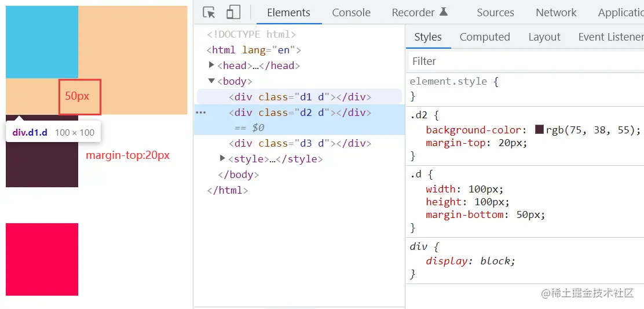644x309 pixels.
Task: Click the closing html tag line
Action: point(228,190)
